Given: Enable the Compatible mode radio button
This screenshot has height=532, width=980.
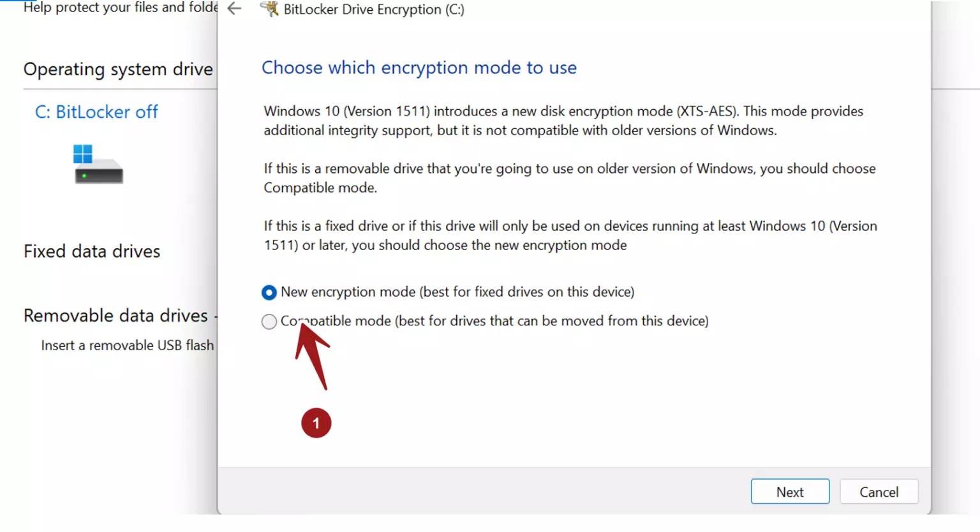Looking at the screenshot, I should tap(269, 321).
